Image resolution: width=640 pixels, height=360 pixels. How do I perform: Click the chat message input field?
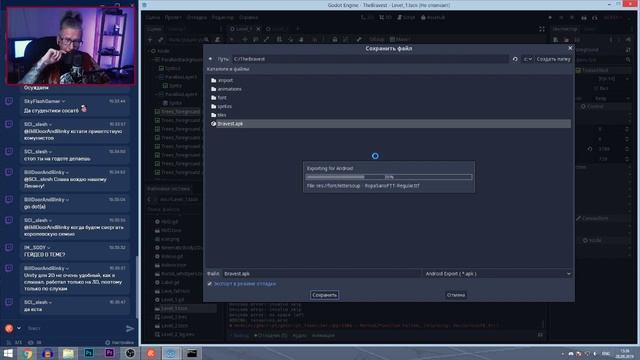pos(73,329)
